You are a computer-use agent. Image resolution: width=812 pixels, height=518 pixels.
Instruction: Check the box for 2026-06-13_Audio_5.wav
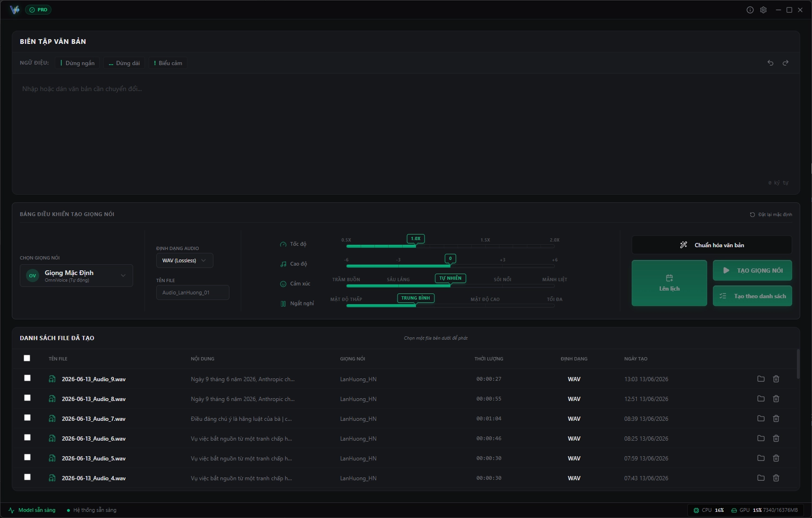(x=27, y=457)
